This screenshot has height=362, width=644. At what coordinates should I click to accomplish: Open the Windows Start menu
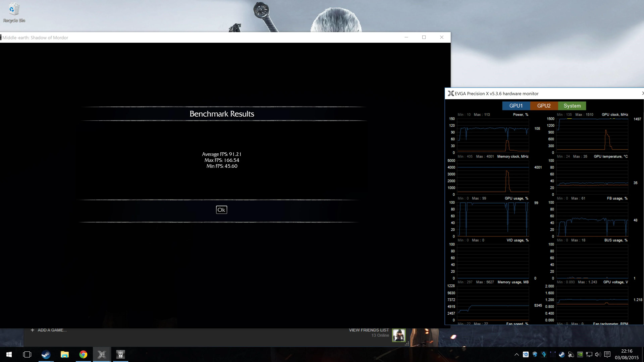9,354
